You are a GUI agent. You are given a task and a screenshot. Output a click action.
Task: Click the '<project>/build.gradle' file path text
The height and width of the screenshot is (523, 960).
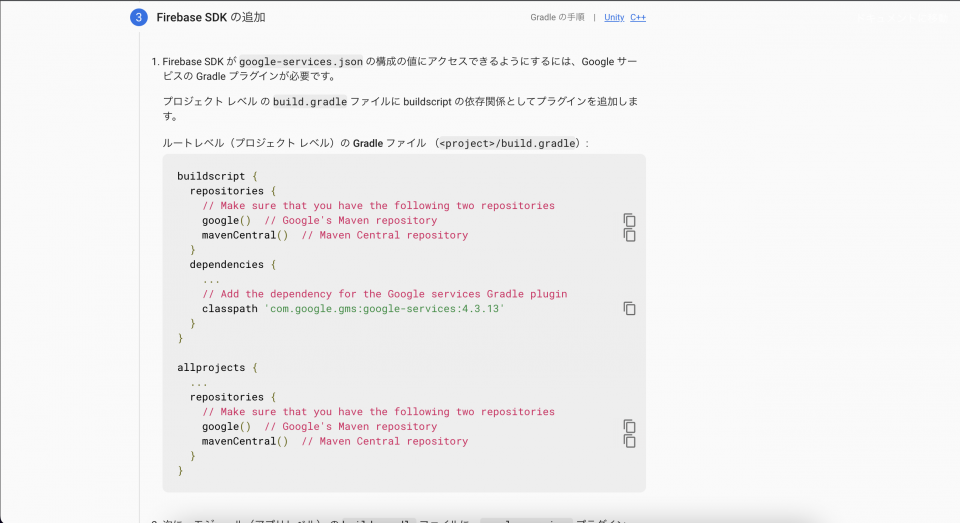508,143
